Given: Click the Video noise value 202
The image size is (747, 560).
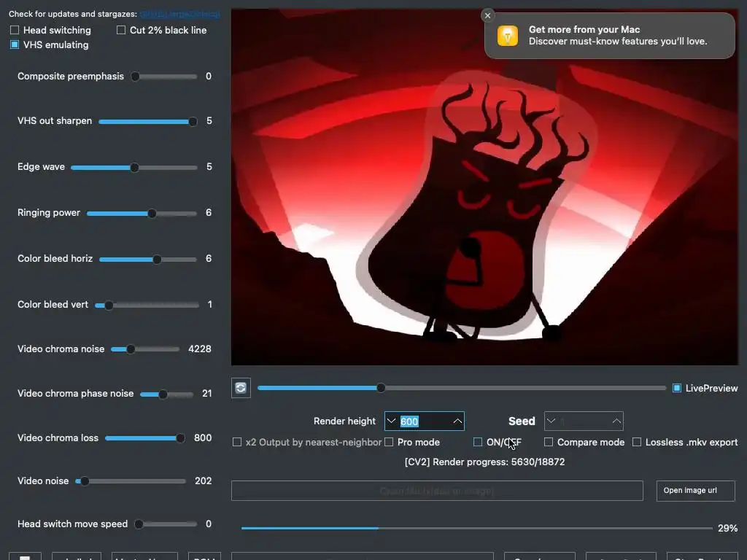Looking at the screenshot, I should (x=204, y=481).
